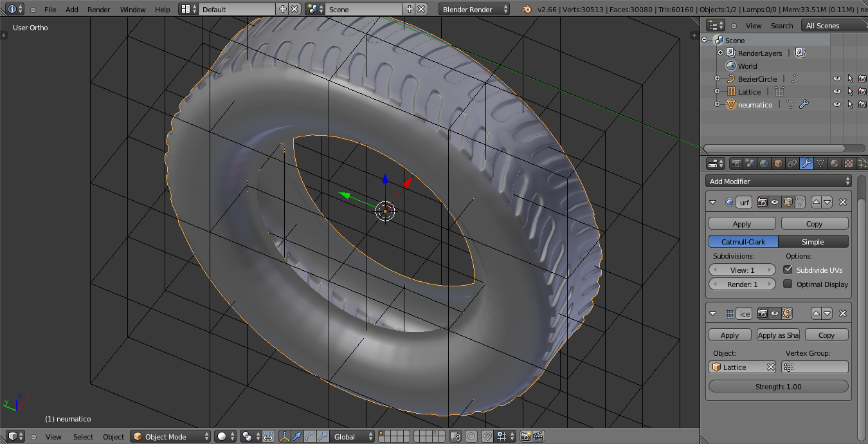Image resolution: width=868 pixels, height=444 pixels.
Task: Open the All Scenes outliner dropdown
Action: coord(835,25)
